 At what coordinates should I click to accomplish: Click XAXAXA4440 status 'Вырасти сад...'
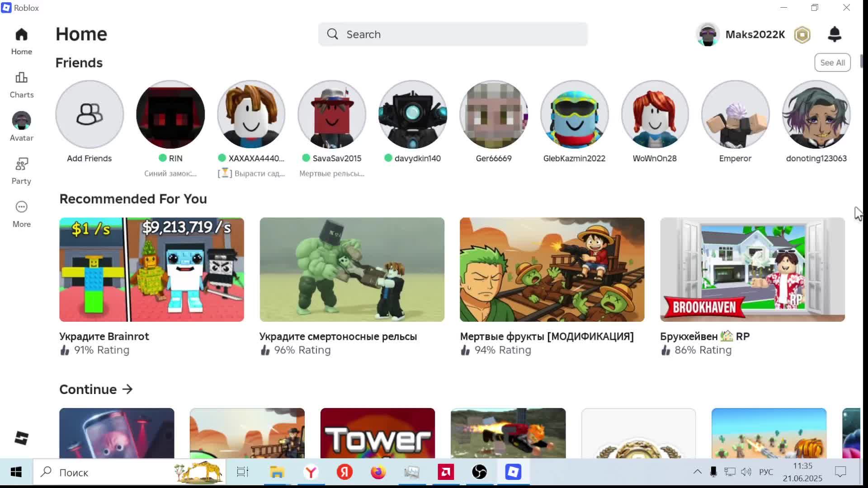(251, 174)
